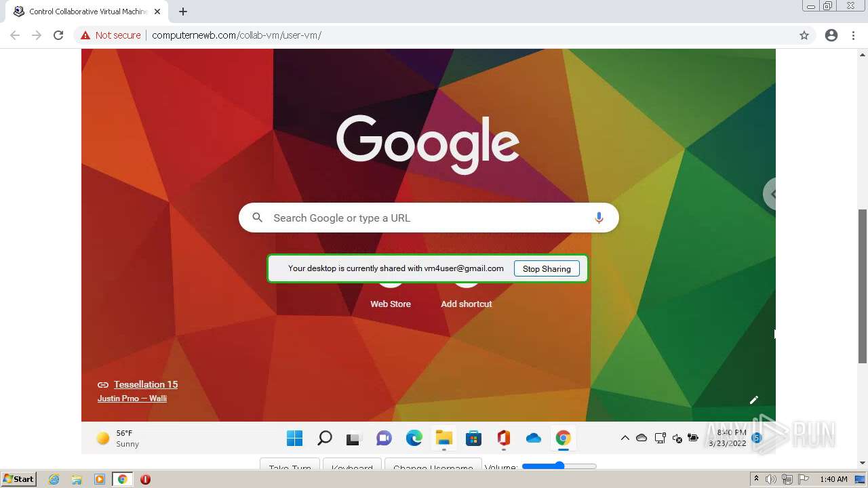Open File Explorer on Windows 11 taskbar

pyautogui.click(x=444, y=439)
